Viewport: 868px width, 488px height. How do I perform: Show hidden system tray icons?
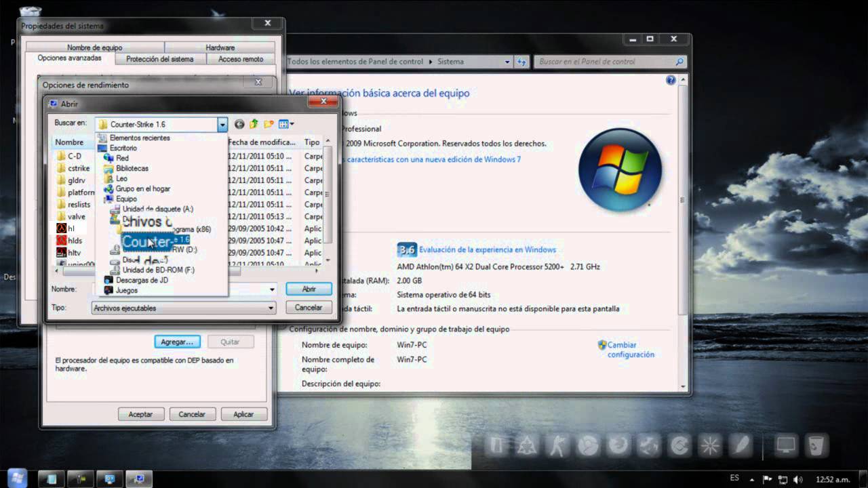(x=752, y=479)
